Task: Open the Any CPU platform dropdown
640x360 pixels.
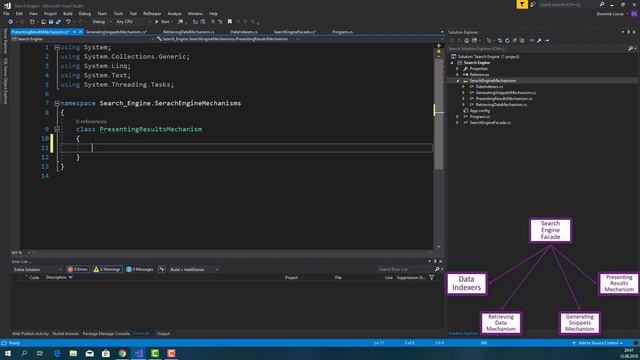Action: tap(133, 22)
